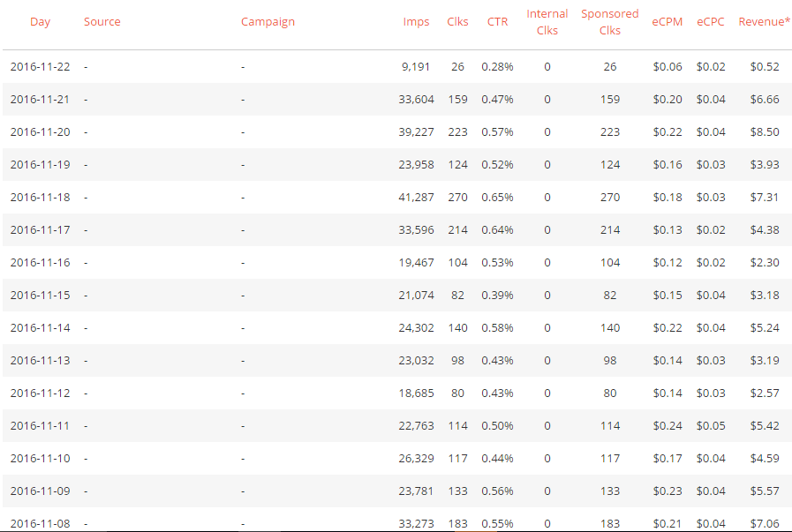
Task: Click the Internal Clks column header
Action: (x=547, y=22)
